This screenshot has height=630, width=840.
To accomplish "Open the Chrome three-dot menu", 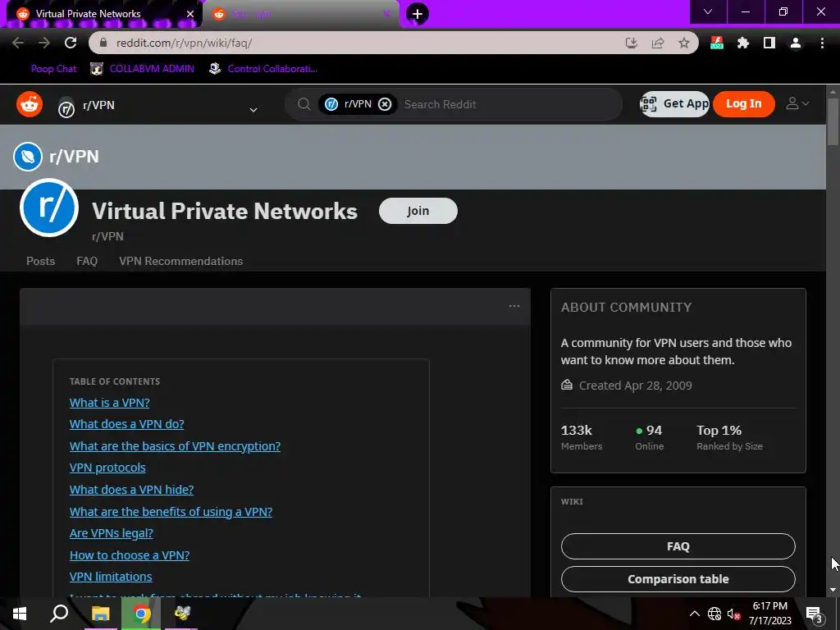I will point(822,43).
